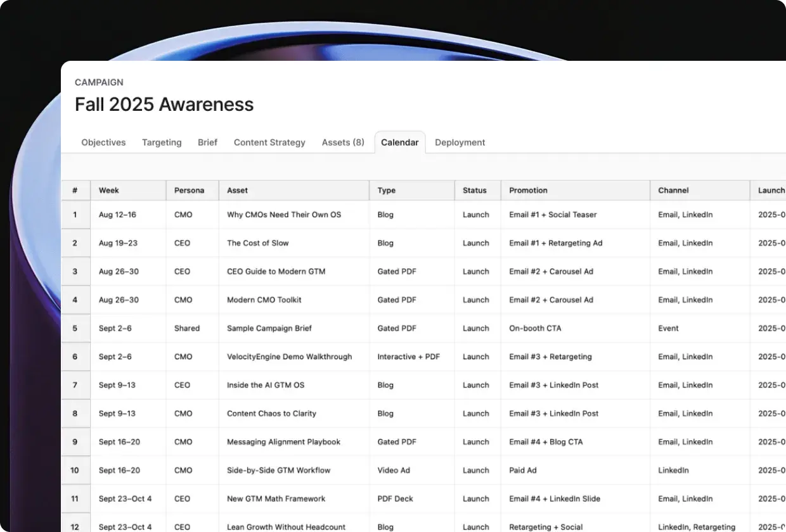Open "The Cost of Slow" asset cell
Viewport: 786px width, 532px height.
coord(294,243)
